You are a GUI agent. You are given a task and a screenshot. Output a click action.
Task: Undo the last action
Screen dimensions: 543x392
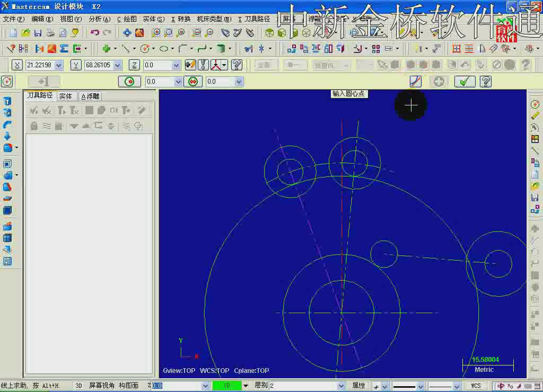(94, 33)
